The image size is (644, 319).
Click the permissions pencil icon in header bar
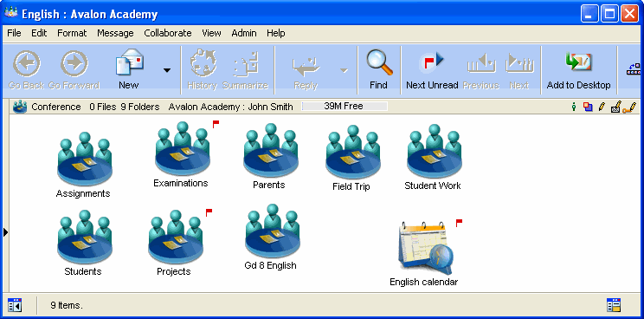602,107
